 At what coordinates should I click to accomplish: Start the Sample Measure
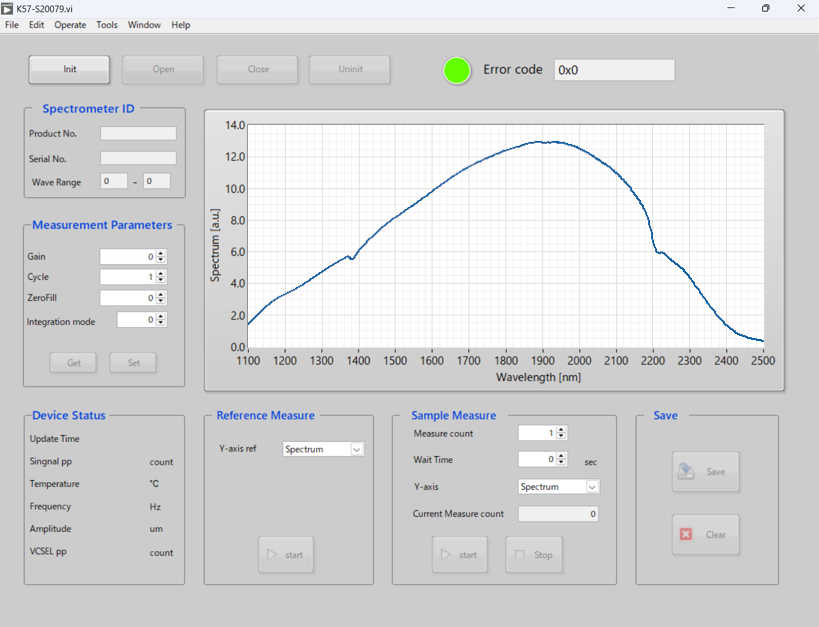coord(459,554)
